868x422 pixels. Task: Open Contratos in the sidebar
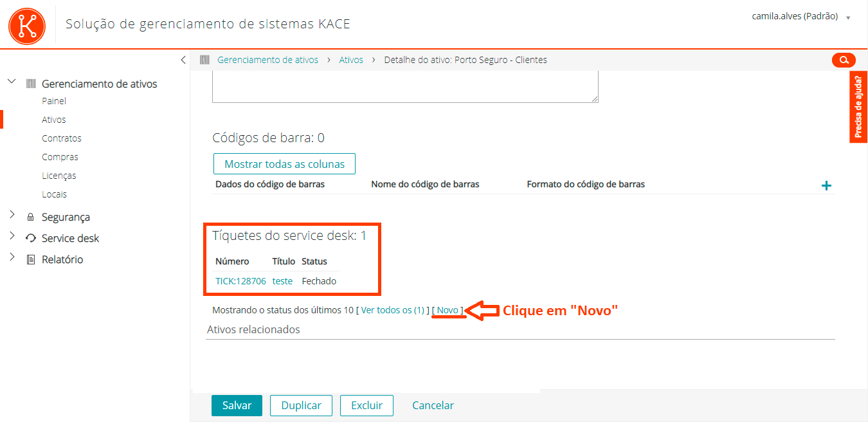click(x=62, y=138)
